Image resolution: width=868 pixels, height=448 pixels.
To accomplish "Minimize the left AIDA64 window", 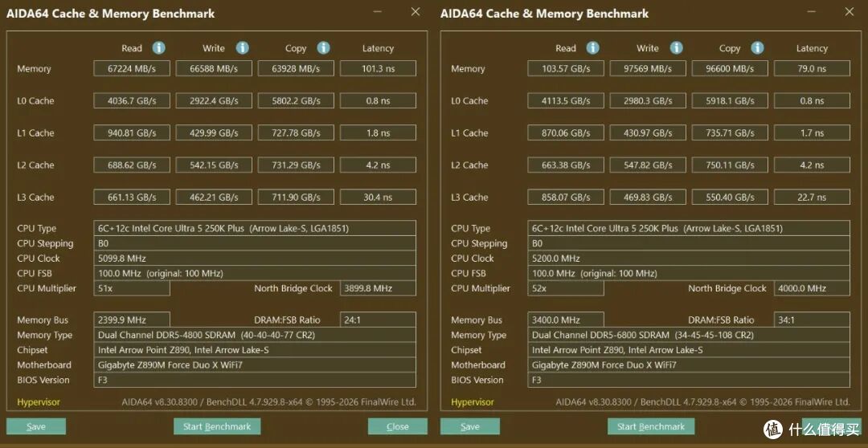I will 376,12.
